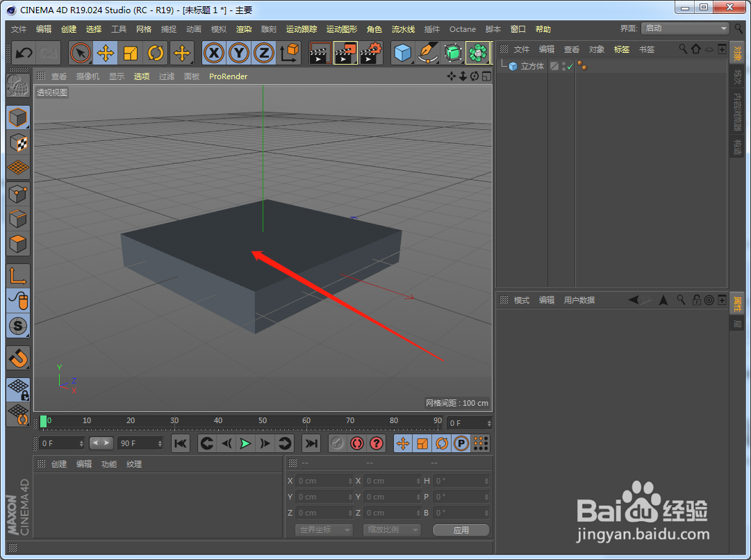
Task: Click the green playhead at frame 0
Action: (x=44, y=421)
